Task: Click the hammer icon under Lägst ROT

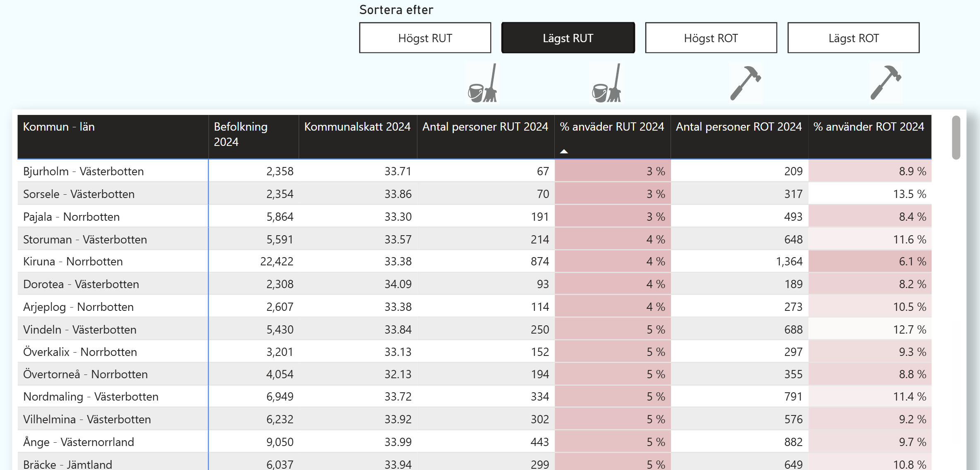Action: coord(886,83)
